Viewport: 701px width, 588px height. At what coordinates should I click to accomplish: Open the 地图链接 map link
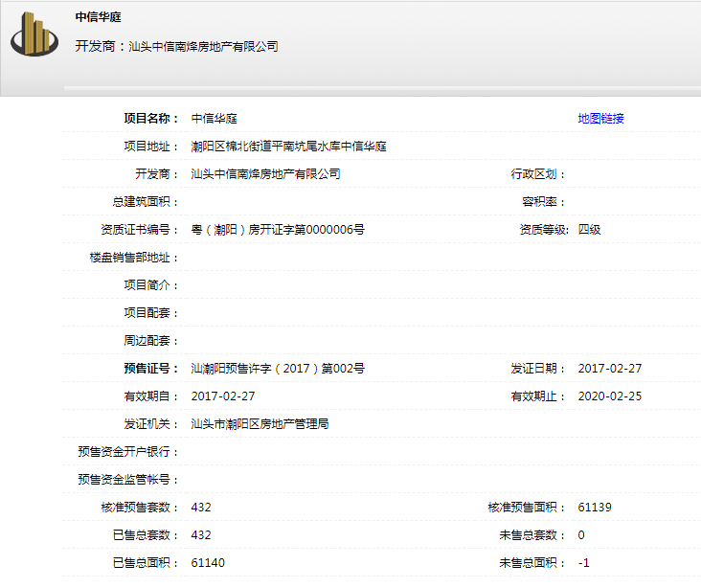[600, 119]
